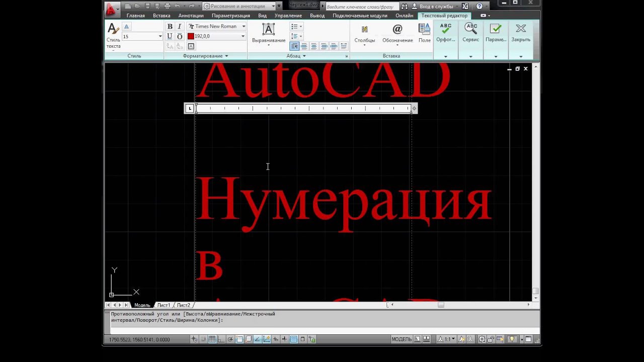Click the Symbol (Обозначение) @ icon

397,29
